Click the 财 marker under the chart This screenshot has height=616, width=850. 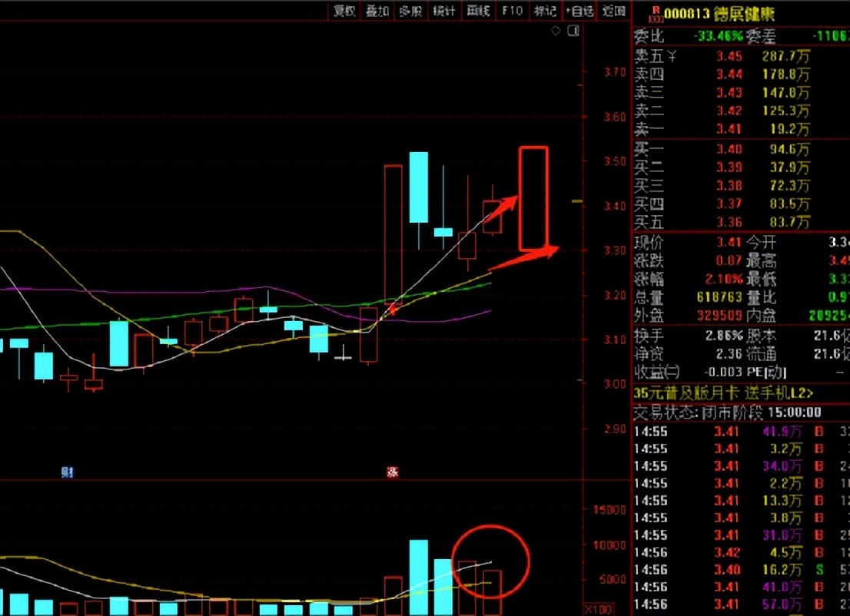(67, 472)
